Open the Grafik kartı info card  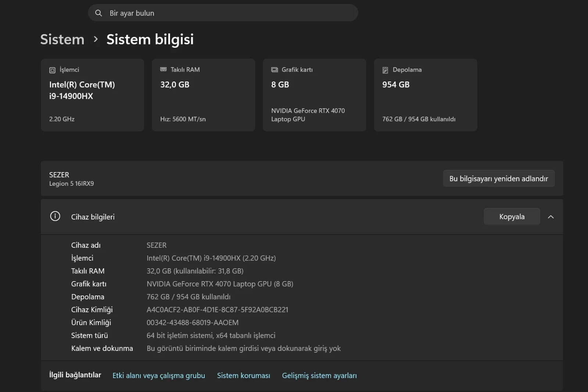point(315,95)
